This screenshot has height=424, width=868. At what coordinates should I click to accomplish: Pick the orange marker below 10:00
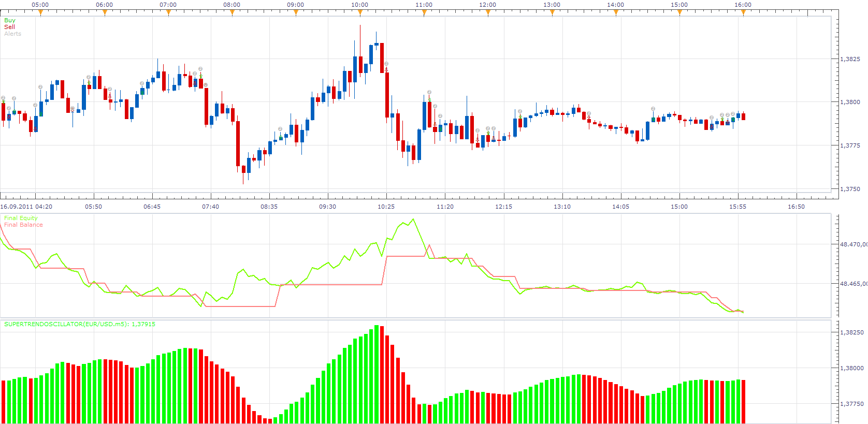point(360,13)
